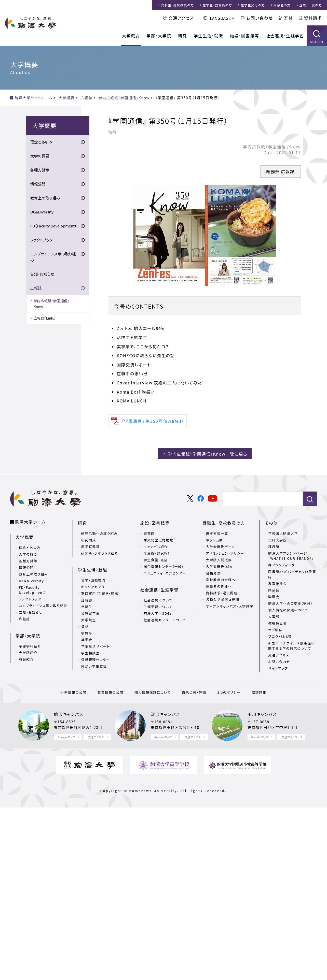
Task: Expand コンプライアンス等の取り組み sidebar plus icon
Action: [x=83, y=254]
